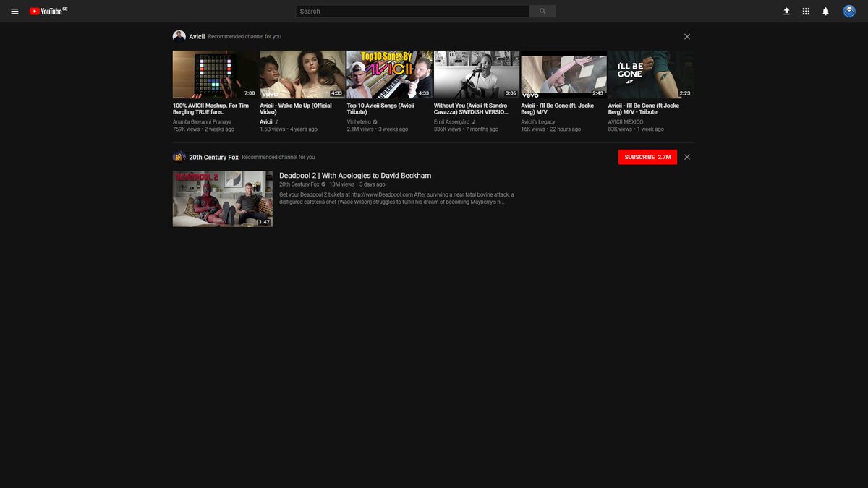This screenshot has height=488, width=868.
Task: Dismiss the Avicii recommended section
Action: click(x=687, y=36)
